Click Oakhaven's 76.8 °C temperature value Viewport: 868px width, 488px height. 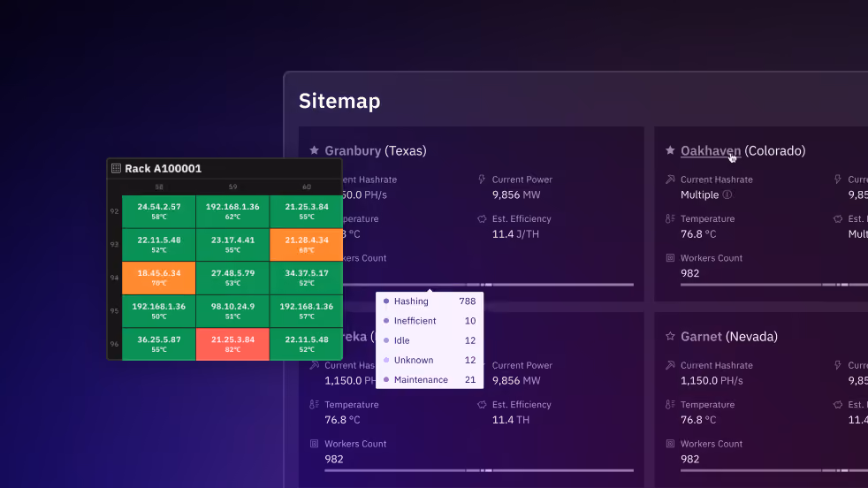tap(698, 234)
